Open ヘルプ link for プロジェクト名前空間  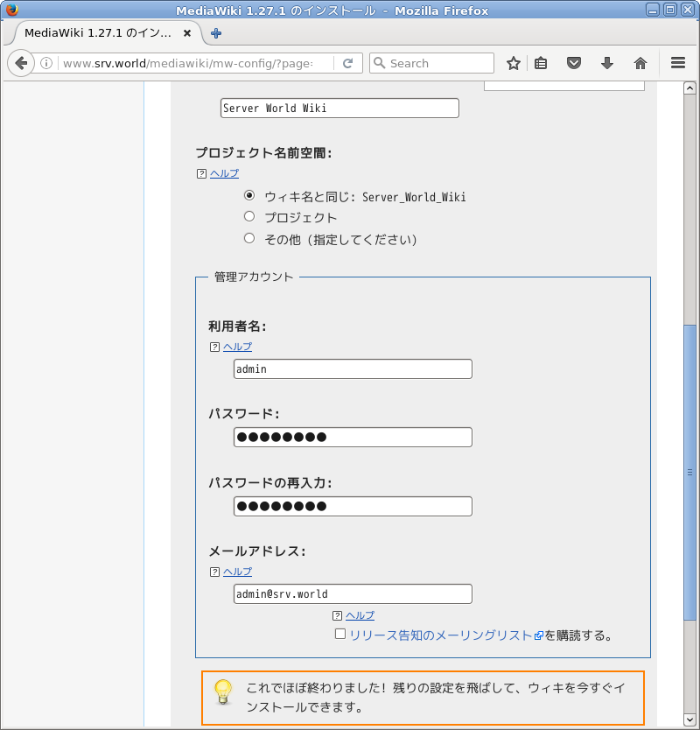[x=224, y=173]
